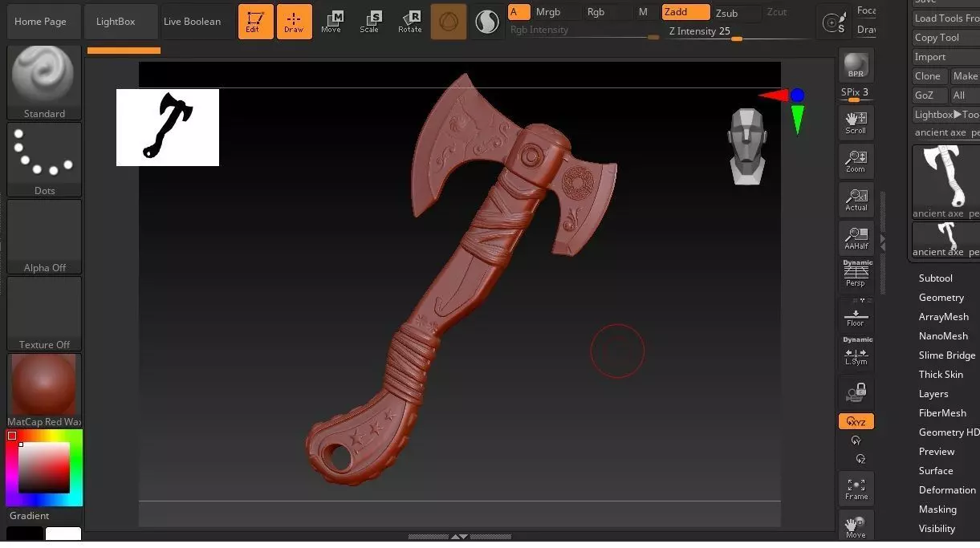Expand the Visibility section
The height and width of the screenshot is (548, 980).
click(x=937, y=529)
